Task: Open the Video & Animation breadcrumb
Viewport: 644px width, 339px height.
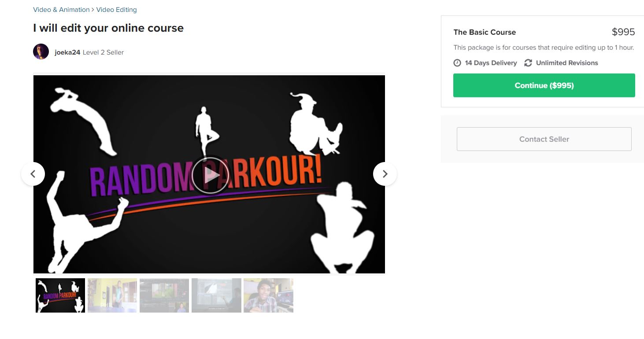Action: point(61,9)
